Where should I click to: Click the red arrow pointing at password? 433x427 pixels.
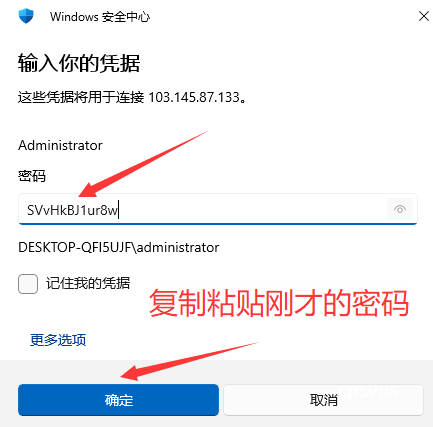(143, 163)
